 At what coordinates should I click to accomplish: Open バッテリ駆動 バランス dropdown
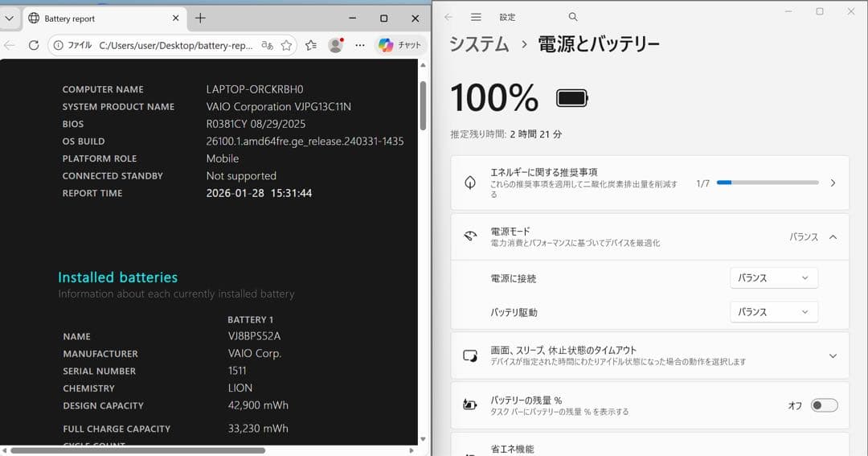774,312
